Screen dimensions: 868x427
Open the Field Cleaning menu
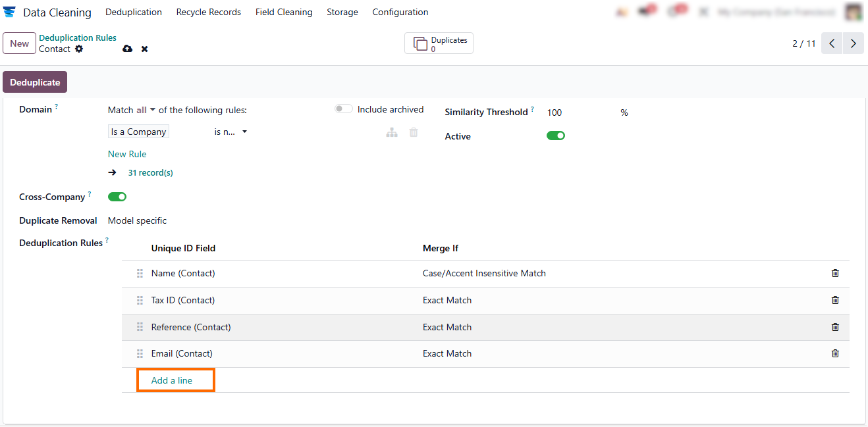click(x=284, y=13)
